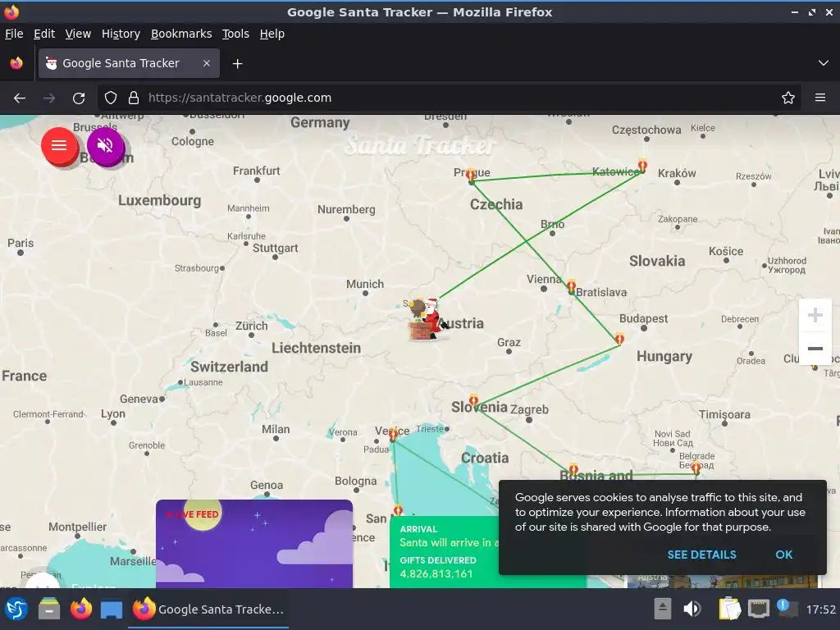Viewport: 840px width, 630px height.
Task: Click SEE DETAILS in cookie notice
Action: pyautogui.click(x=701, y=555)
